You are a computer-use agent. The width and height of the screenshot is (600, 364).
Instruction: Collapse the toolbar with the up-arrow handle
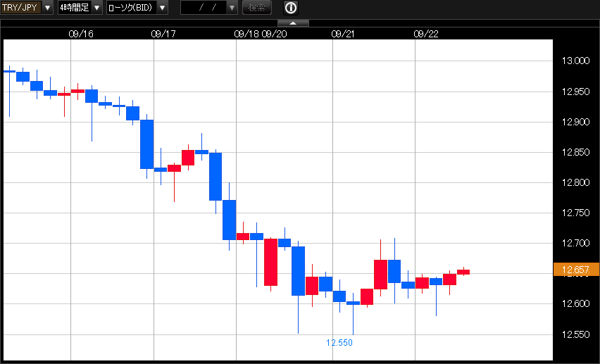293,23
